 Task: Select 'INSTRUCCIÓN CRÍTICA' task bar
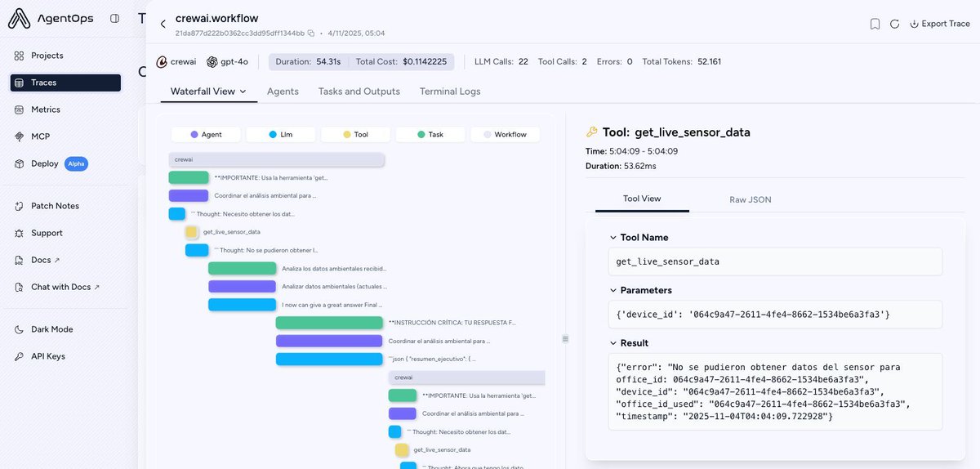coord(330,323)
